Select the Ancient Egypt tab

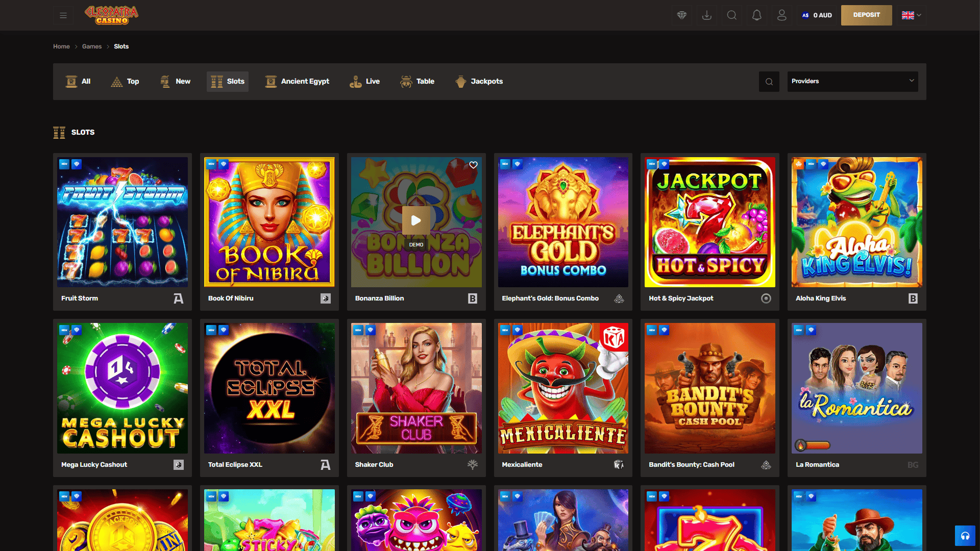(x=297, y=82)
